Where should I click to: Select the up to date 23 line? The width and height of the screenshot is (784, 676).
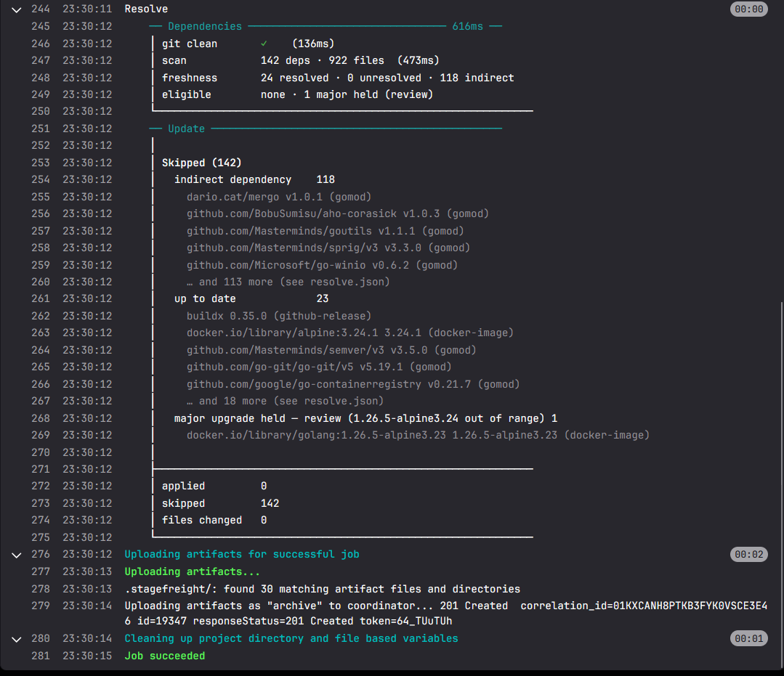(x=251, y=298)
